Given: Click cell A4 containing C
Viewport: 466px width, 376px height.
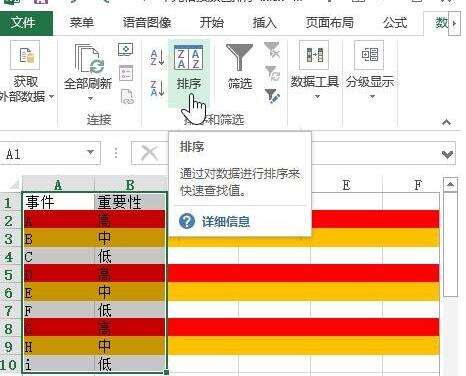Looking at the screenshot, I should coord(59,256).
